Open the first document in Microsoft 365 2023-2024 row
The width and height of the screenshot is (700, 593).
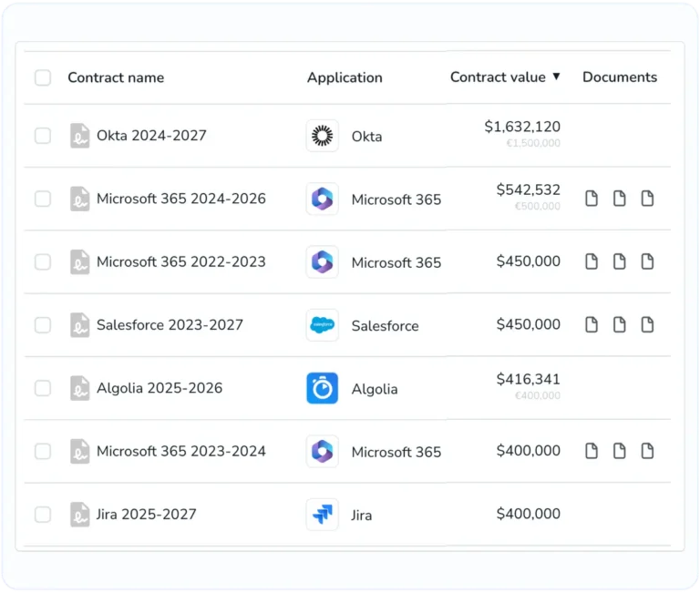(592, 451)
